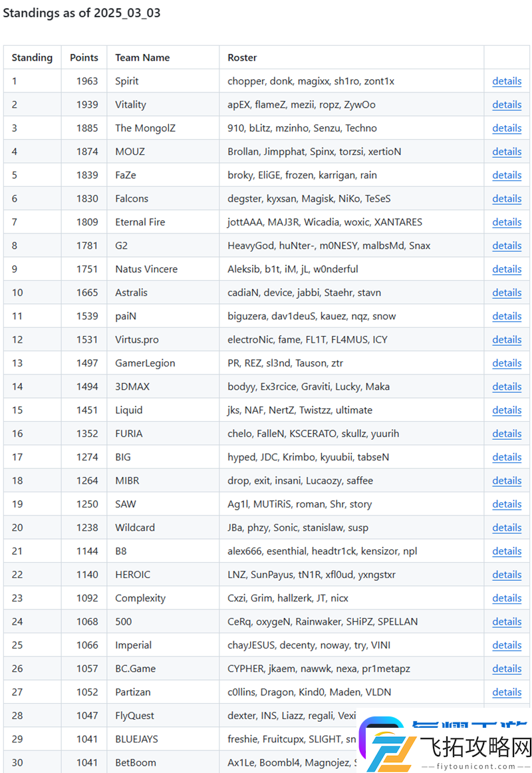This screenshot has width=532, height=773.
Task: Click roster 'JBa, phzy, Sonic, stanislaw, susp'
Action: point(298,528)
